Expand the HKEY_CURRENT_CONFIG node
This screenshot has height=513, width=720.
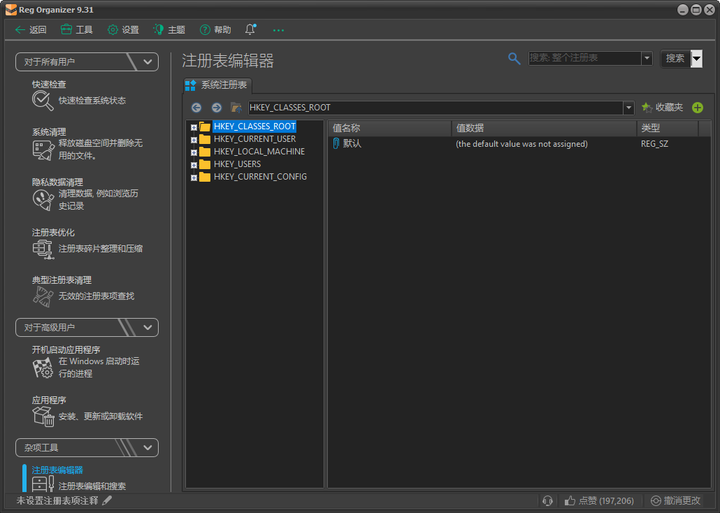coord(194,177)
